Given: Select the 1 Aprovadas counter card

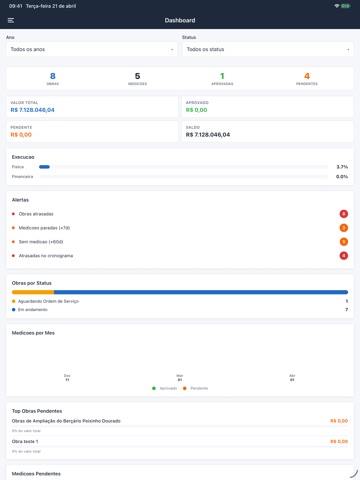Looking at the screenshot, I should 222,79.
